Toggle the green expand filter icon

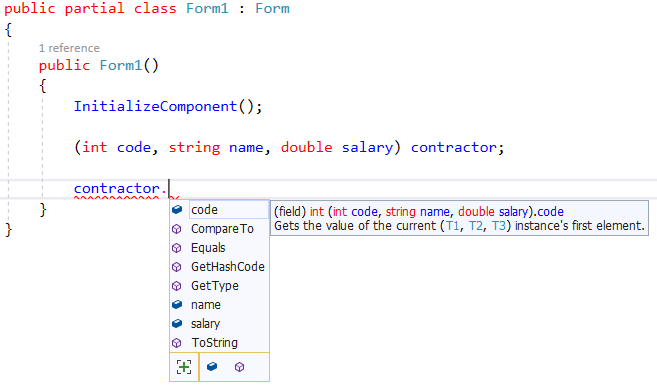click(184, 367)
